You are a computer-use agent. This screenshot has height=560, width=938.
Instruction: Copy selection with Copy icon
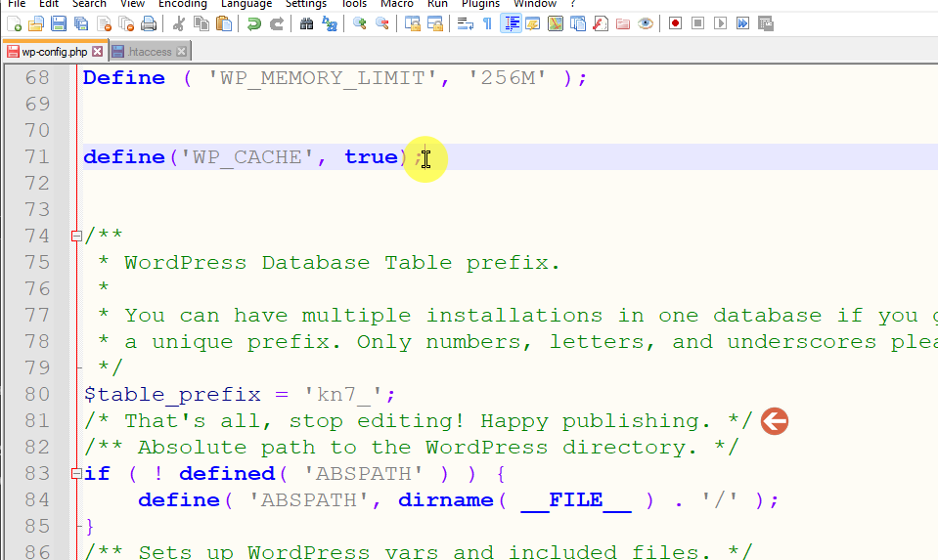[x=201, y=23]
